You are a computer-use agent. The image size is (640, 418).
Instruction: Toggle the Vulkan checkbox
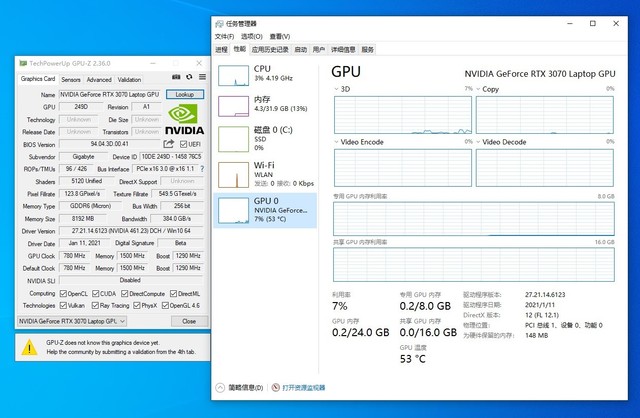(63, 305)
